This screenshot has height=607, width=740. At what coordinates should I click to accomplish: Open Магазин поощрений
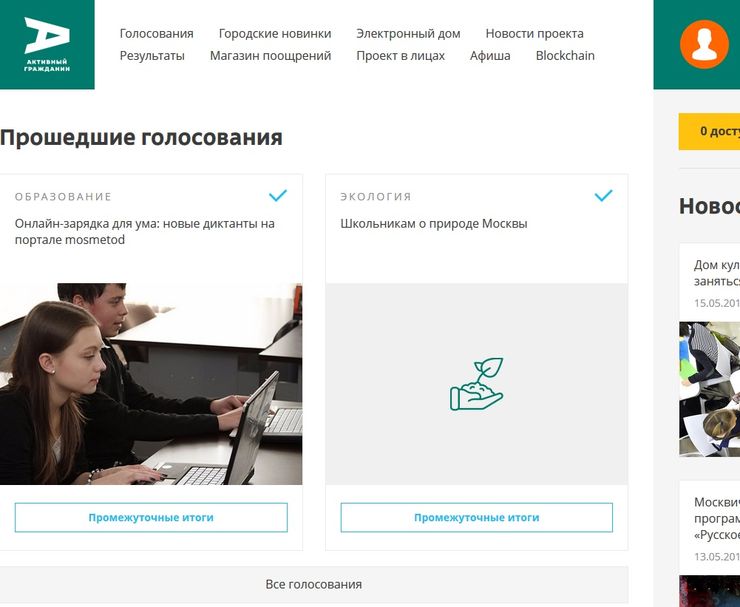(x=270, y=56)
